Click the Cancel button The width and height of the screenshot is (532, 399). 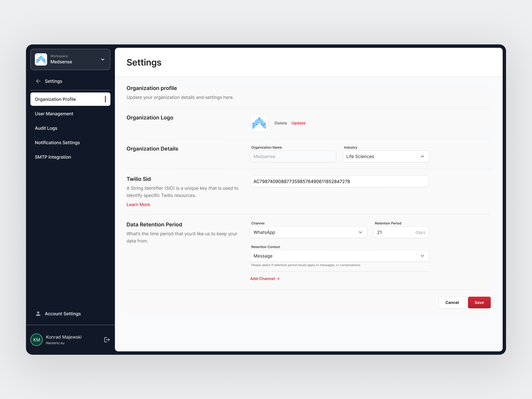452,302
